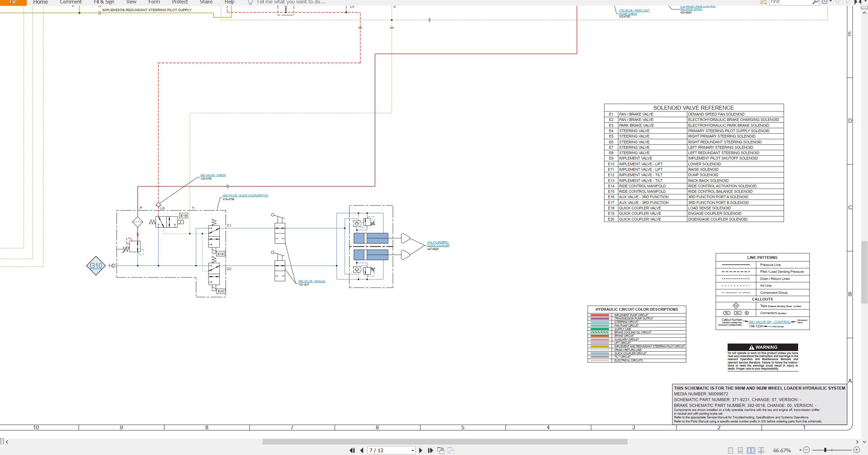Open the zoom percentage dropdown
Screen dimensions: 868x455
[x=800, y=450]
